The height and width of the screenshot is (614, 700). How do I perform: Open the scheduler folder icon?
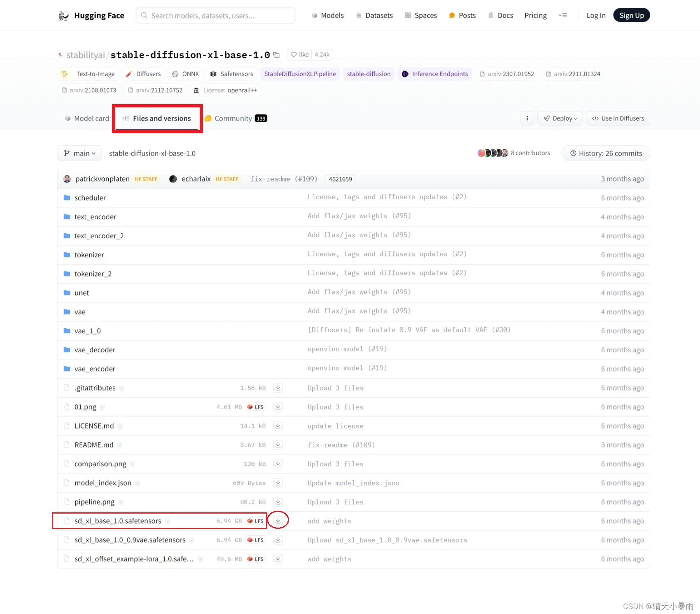[x=67, y=198]
